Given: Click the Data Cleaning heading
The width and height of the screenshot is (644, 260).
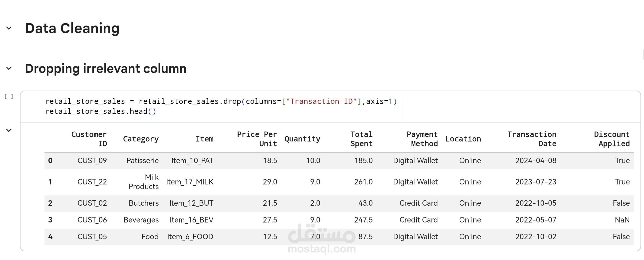Looking at the screenshot, I should pos(72,28).
